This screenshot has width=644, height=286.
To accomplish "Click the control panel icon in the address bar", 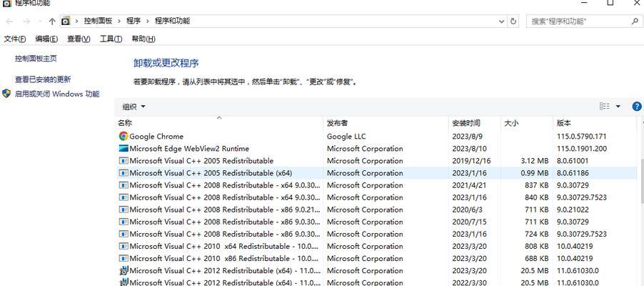I will (x=66, y=21).
